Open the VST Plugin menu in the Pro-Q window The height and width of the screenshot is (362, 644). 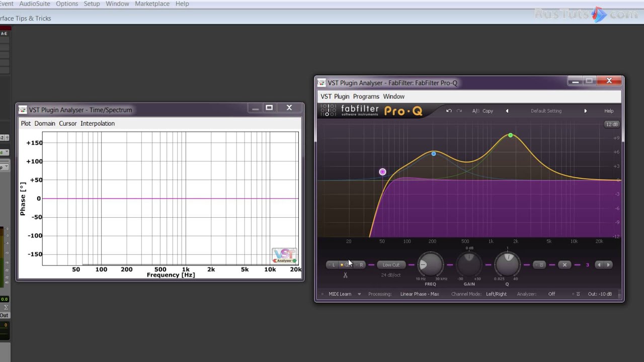[x=335, y=97]
